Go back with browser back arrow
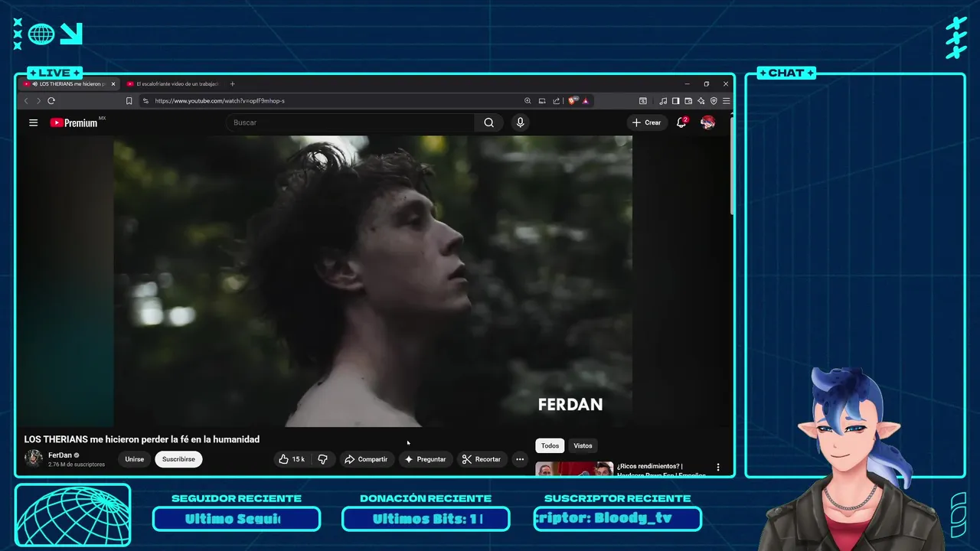980x551 pixels. (26, 100)
